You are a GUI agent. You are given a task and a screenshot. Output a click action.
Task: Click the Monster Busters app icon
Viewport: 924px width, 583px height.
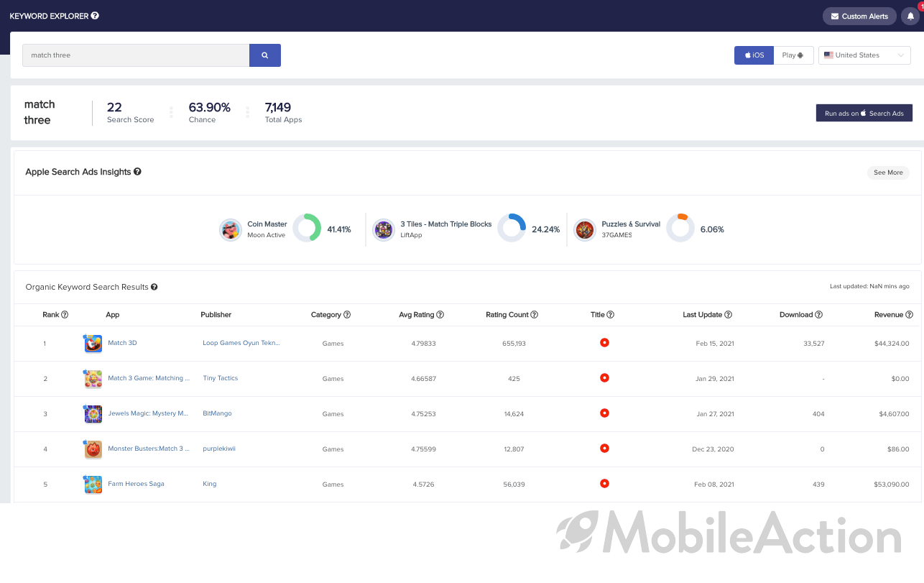[x=93, y=449]
